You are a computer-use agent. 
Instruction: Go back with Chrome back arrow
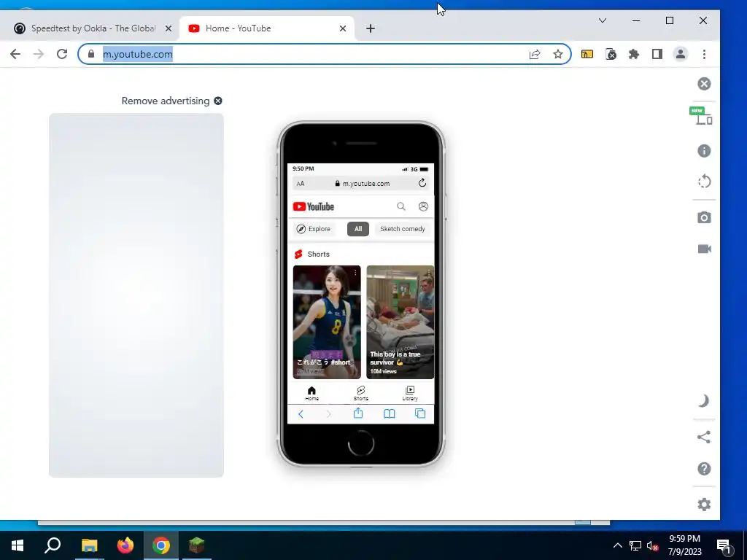15,54
